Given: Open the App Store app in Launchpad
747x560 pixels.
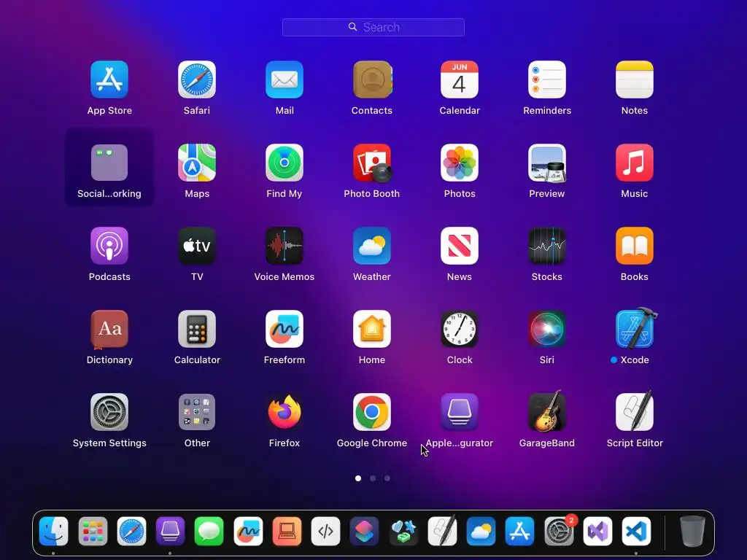Looking at the screenshot, I should coord(109,79).
